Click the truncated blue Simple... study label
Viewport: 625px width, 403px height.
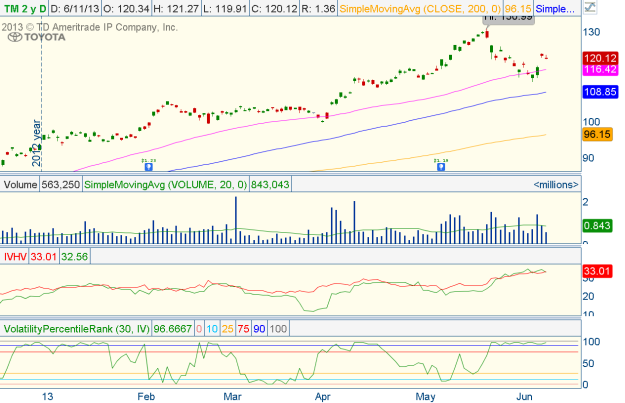pos(555,8)
